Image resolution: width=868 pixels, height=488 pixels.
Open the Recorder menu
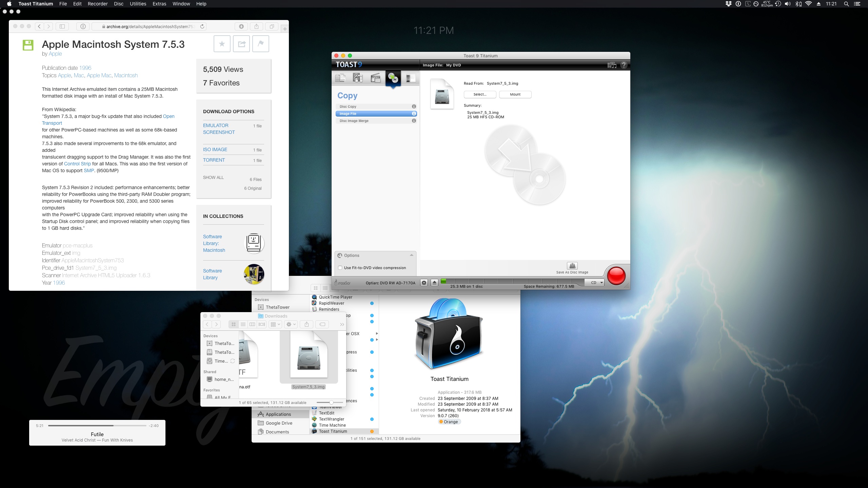(x=98, y=4)
